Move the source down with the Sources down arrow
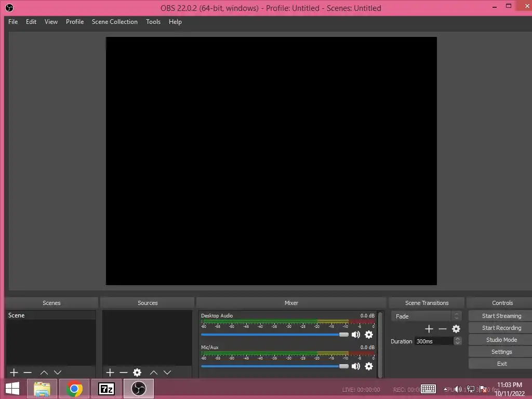This screenshot has height=399, width=532. point(167,373)
